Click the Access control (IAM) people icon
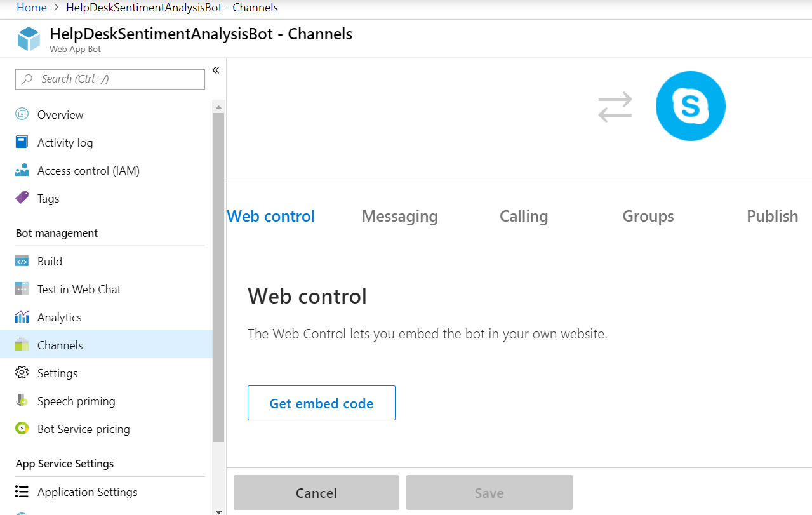 coord(22,170)
